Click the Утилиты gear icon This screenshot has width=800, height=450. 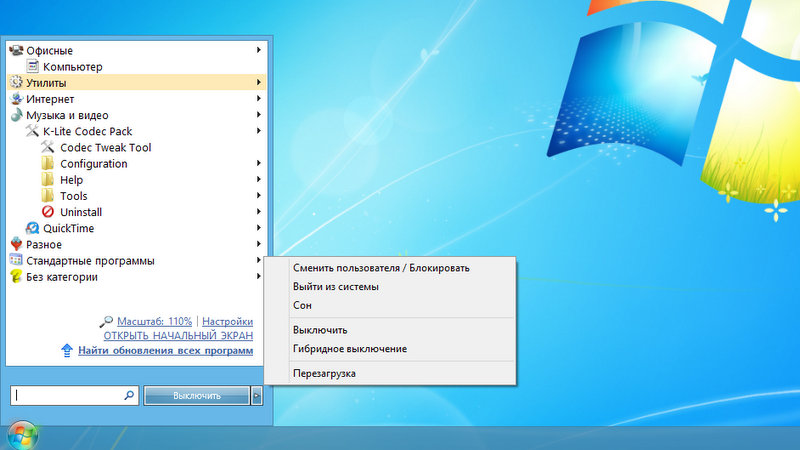tap(16, 82)
